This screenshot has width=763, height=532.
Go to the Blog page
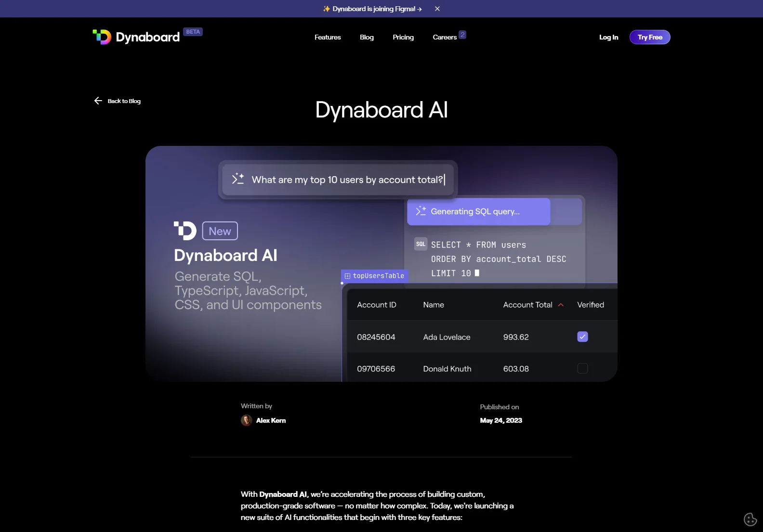[367, 37]
